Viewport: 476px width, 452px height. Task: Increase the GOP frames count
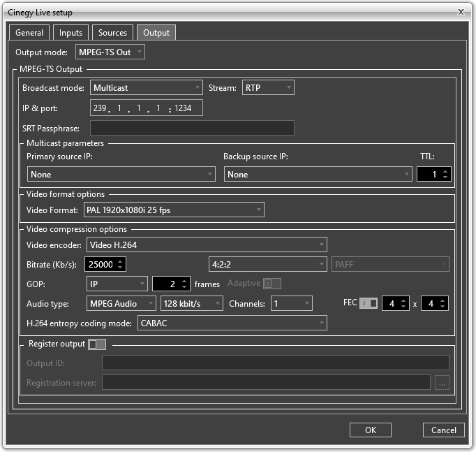[x=184, y=281]
